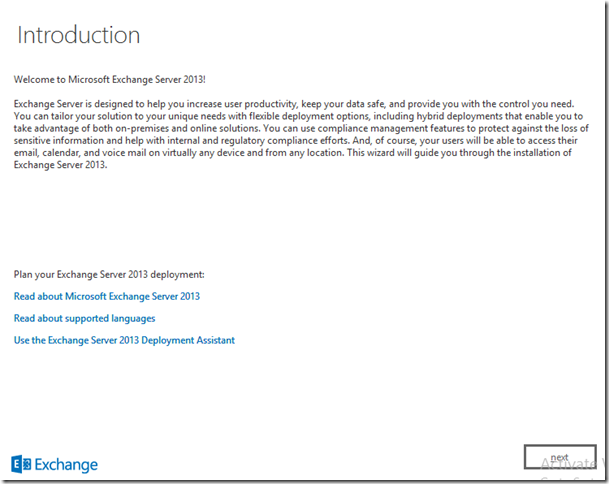Click the line starting 'Exchange Server is designed'
This screenshot has width=609, height=484.
pyautogui.click(x=300, y=104)
